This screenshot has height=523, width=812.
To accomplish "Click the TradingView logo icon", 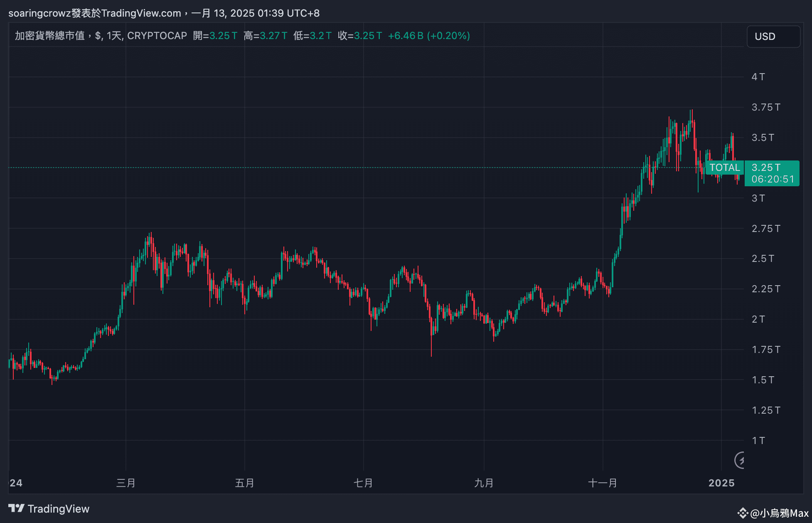I will [x=17, y=508].
